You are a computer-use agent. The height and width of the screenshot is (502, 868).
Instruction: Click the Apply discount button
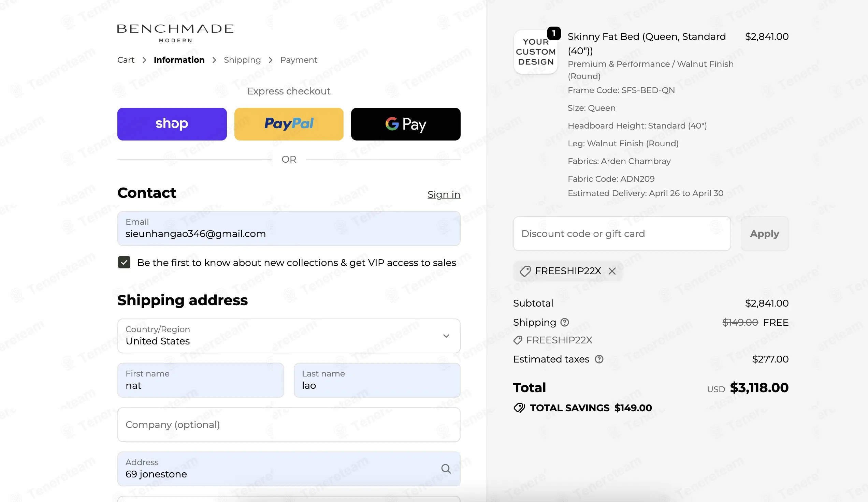(764, 234)
